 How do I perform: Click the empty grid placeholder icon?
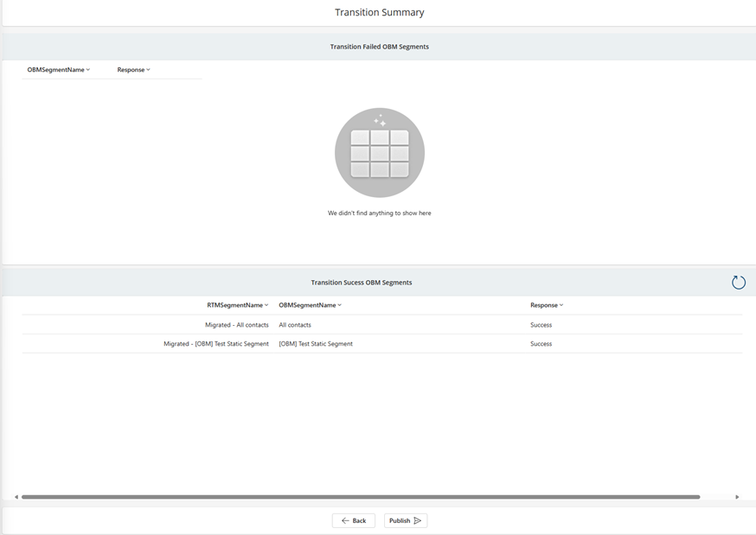click(x=380, y=153)
